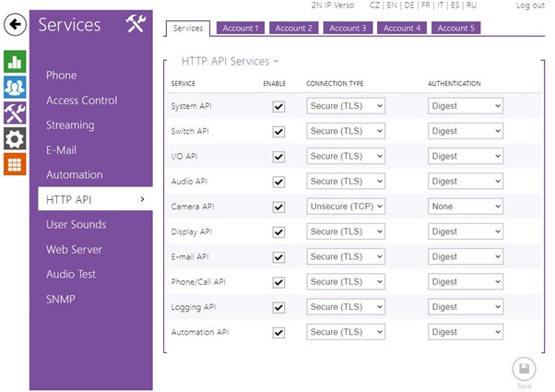The image size is (555, 392).
Task: Open the orange grid icon
Action: (x=14, y=164)
